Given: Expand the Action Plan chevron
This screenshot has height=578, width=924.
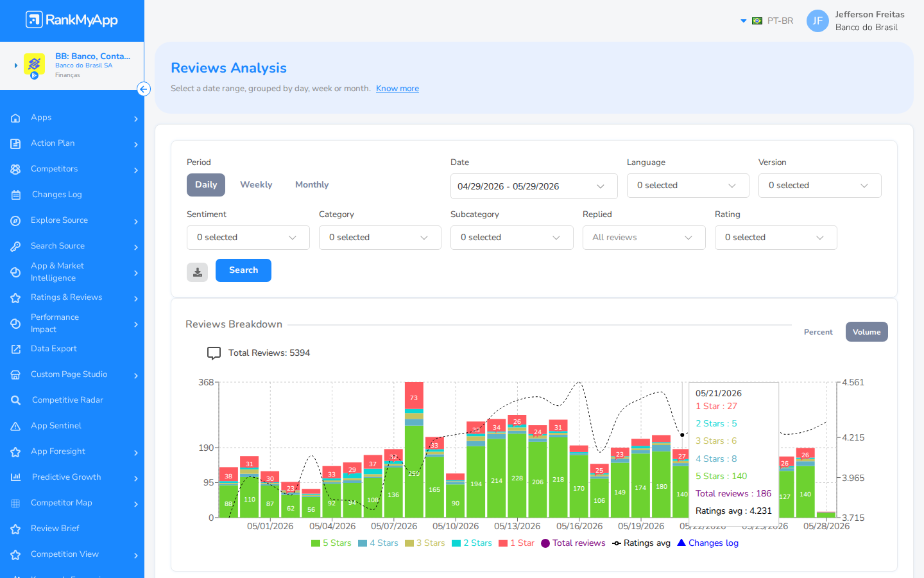Looking at the screenshot, I should point(136,144).
